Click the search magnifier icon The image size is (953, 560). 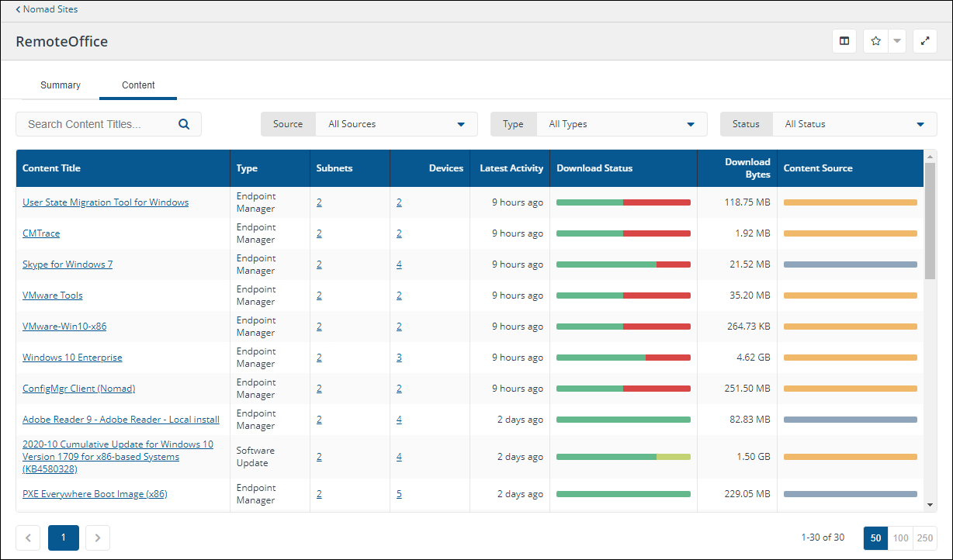coord(184,124)
